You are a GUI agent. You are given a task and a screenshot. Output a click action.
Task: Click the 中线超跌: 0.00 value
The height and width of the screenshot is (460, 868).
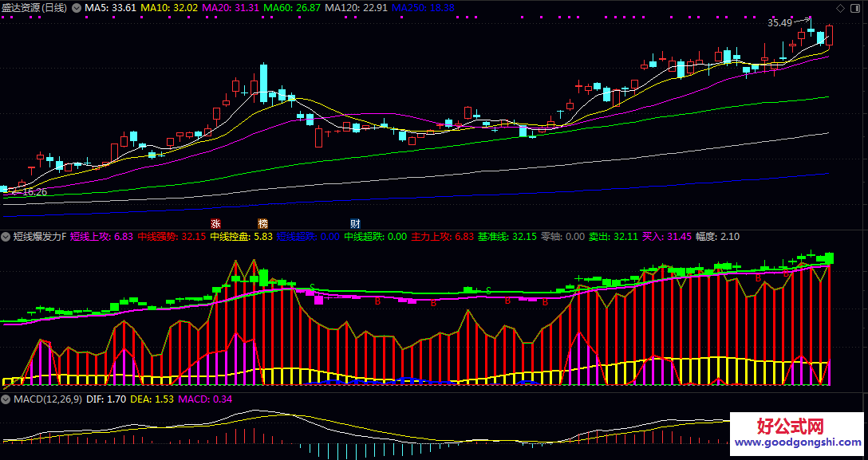[375, 237]
